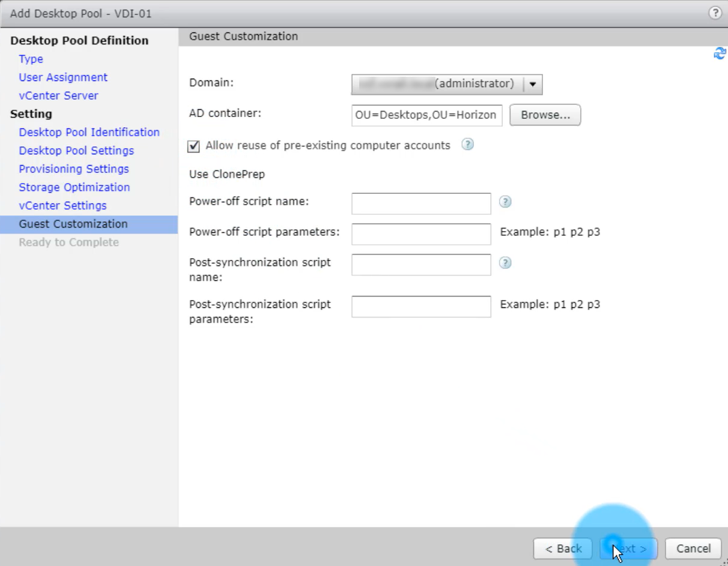This screenshot has width=728, height=566.
Task: Click the refresh icon at top right
Action: tap(719, 54)
